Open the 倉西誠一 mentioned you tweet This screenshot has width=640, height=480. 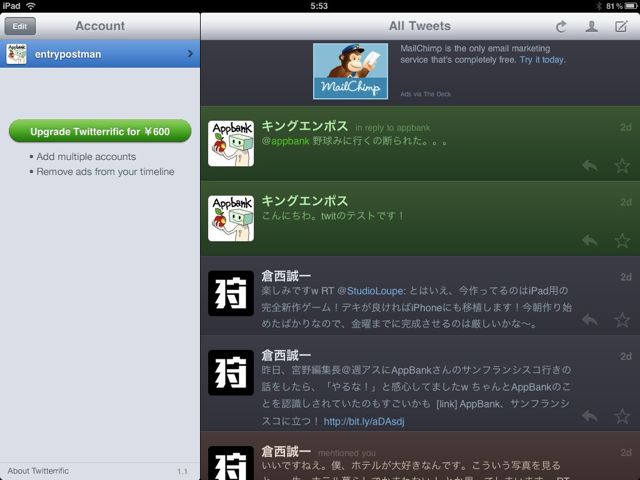[420, 456]
